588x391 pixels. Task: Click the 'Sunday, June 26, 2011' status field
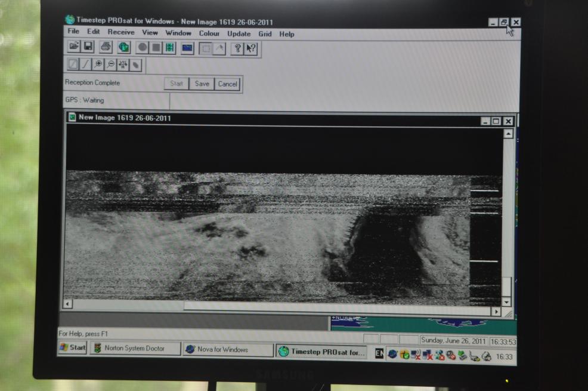[453, 341]
